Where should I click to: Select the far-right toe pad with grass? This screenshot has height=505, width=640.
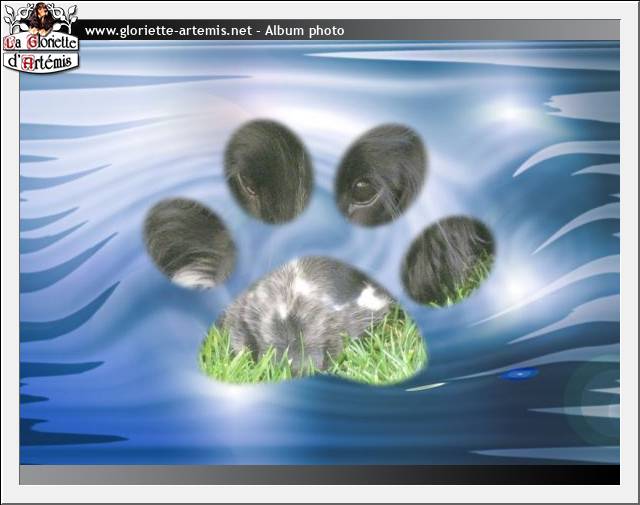click(x=447, y=260)
